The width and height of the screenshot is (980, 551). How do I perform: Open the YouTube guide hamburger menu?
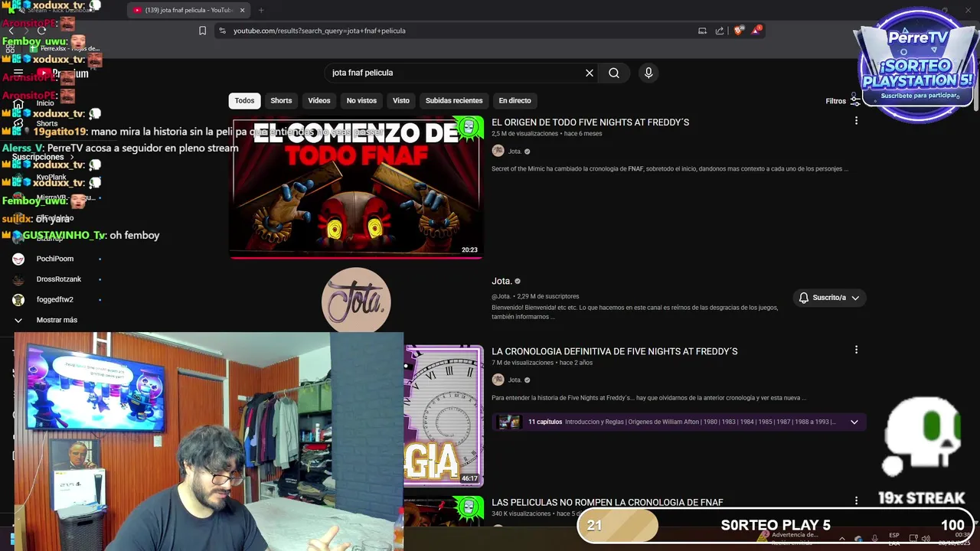coord(18,73)
